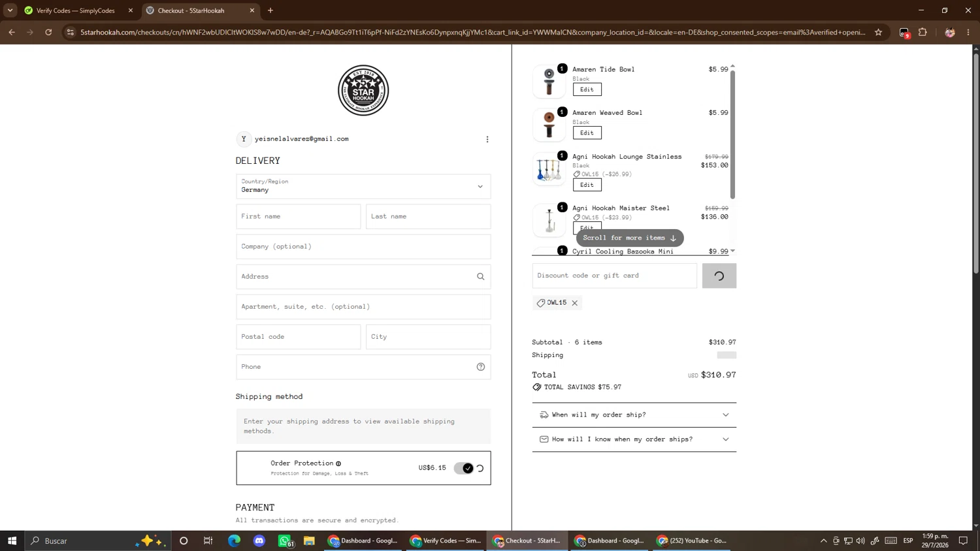Edit the Amaren Tide Bowl item
This screenshot has height=551, width=980.
pyautogui.click(x=587, y=89)
